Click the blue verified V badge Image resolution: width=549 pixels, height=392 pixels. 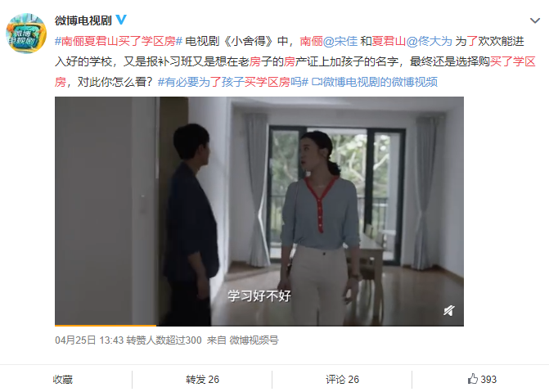click(x=121, y=20)
